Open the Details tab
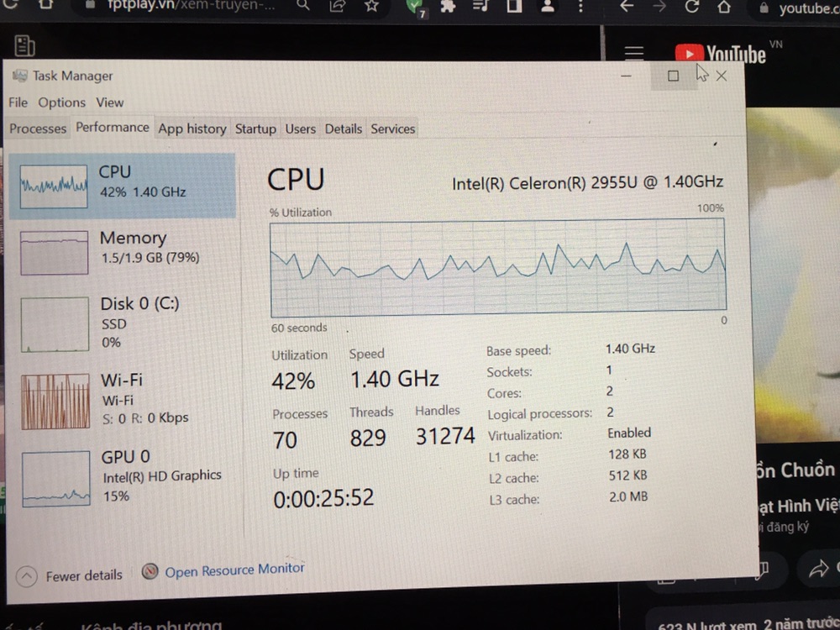Image resolution: width=840 pixels, height=630 pixels. pos(344,129)
